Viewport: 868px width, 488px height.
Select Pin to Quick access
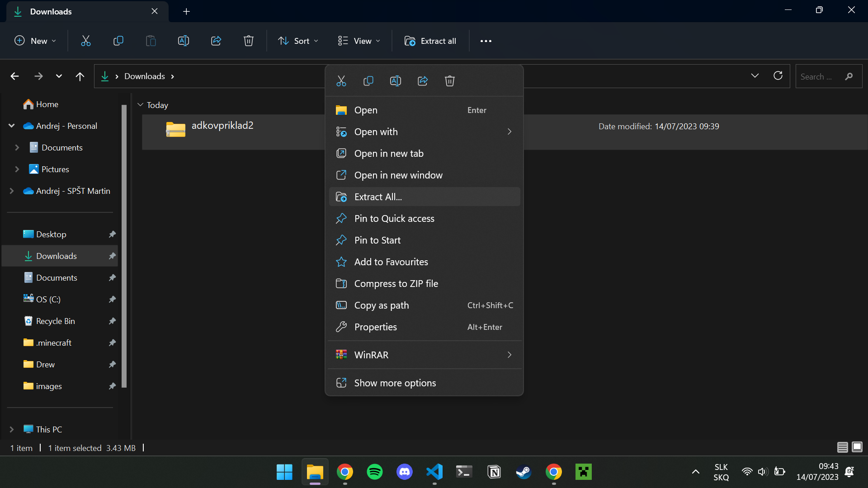[425, 219]
